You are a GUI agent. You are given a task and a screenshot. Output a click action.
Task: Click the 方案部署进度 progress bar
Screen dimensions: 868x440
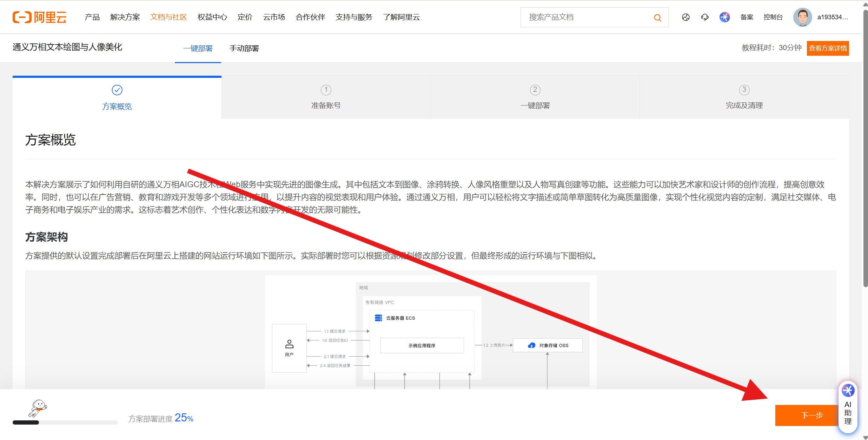(x=65, y=422)
